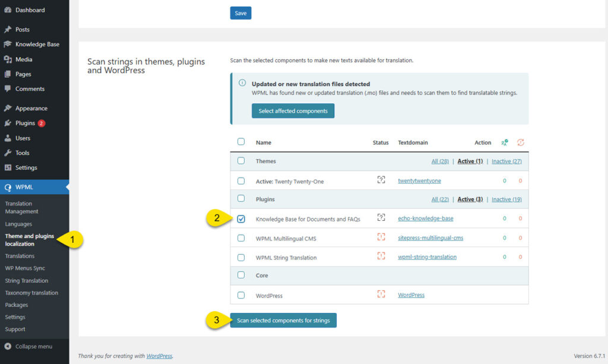Open Packages submenu item
Screen dimensions: 608x364
[x=16, y=305]
